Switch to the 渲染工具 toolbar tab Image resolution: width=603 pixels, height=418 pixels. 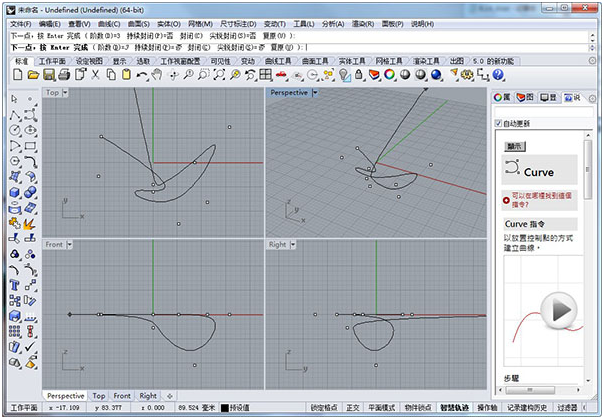click(x=426, y=61)
